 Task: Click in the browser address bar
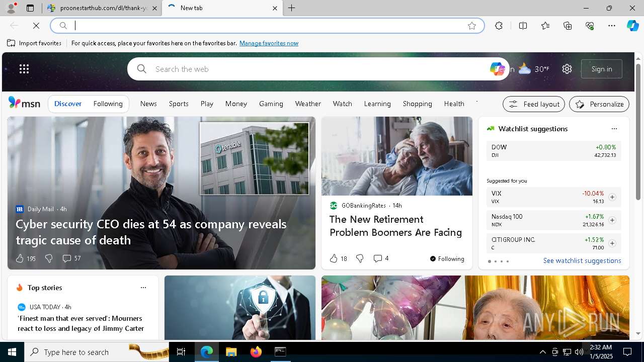click(267, 26)
